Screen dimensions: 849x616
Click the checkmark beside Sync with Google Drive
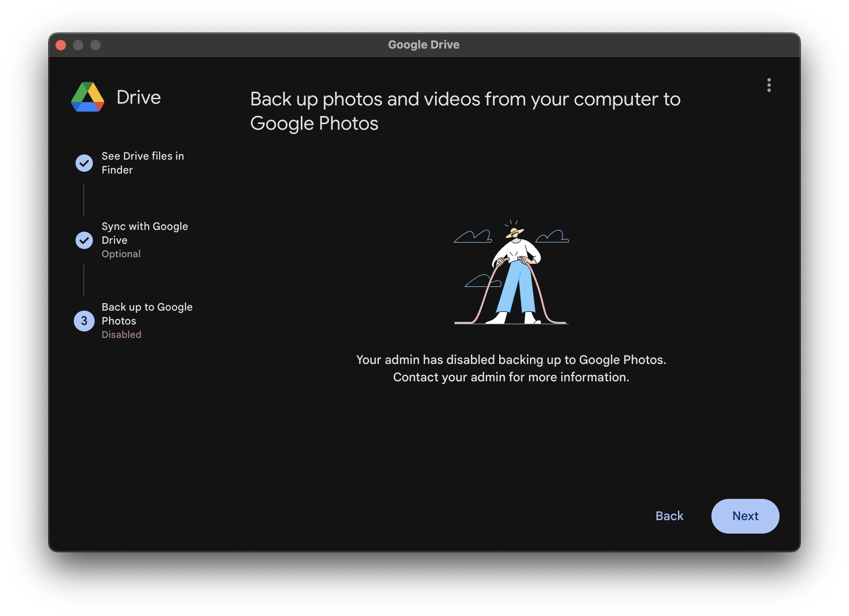tap(84, 240)
